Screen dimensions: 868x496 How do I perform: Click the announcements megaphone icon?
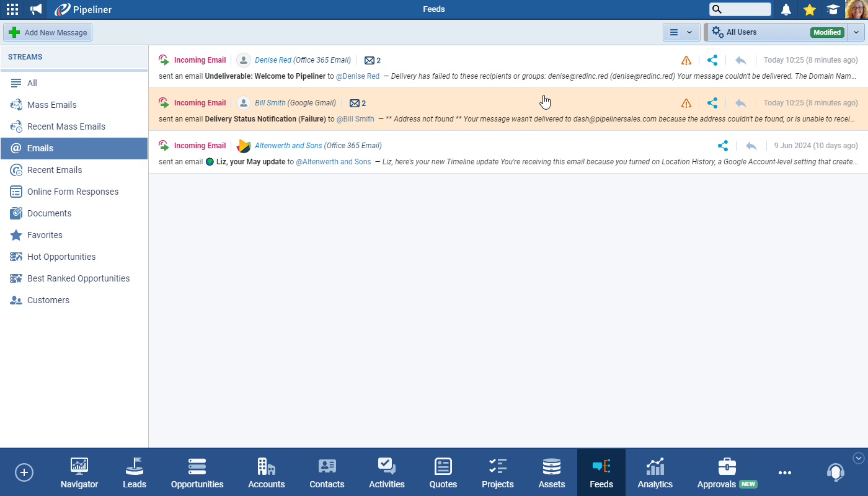(x=37, y=9)
